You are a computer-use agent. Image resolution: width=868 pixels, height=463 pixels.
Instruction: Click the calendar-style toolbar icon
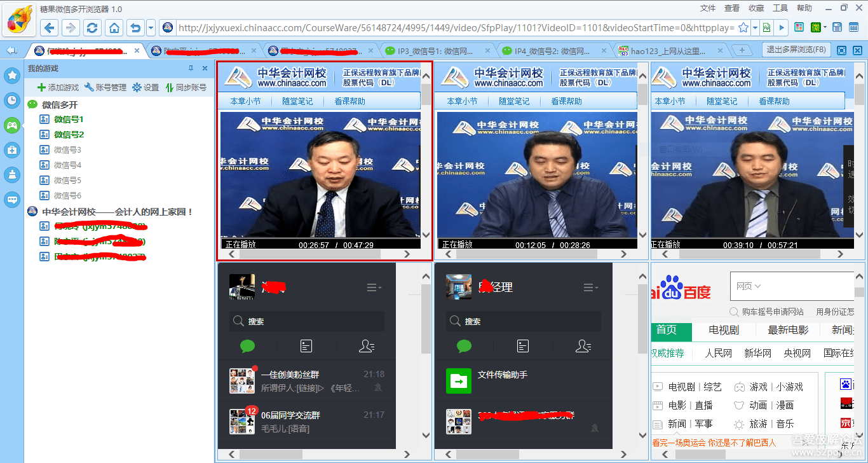click(x=854, y=27)
